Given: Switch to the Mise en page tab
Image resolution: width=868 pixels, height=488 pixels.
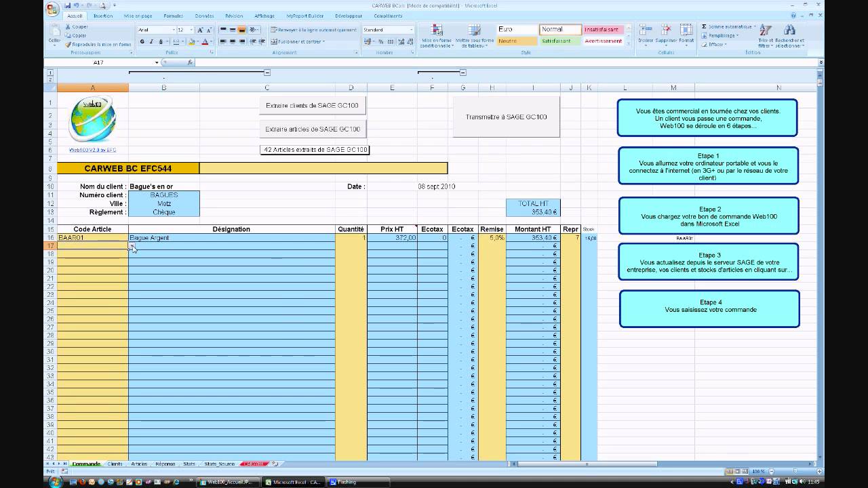Looking at the screenshot, I should [x=138, y=16].
